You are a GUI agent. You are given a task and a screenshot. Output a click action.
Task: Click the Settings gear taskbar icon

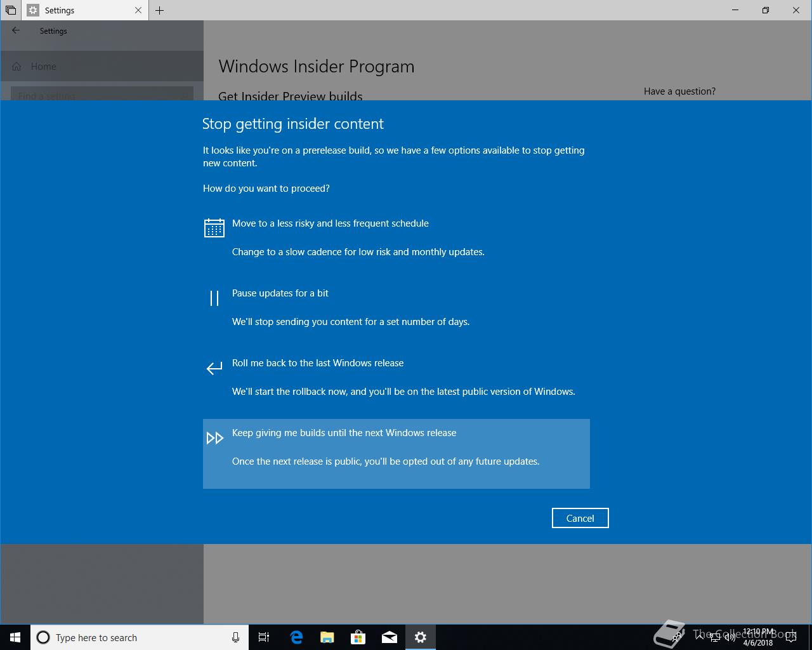[421, 637]
